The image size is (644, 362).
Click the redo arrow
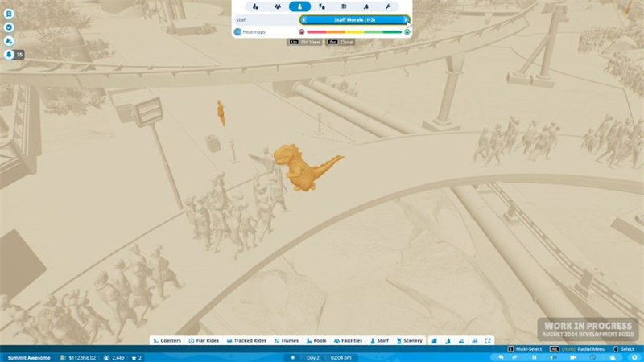tap(515, 357)
